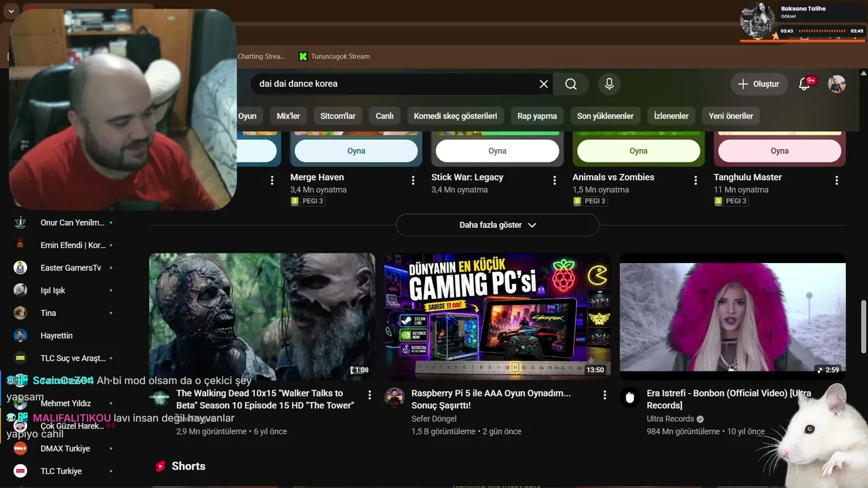Open three-dot menu for The Walking Dead video
Screen dimensions: 868x488
coord(370,394)
